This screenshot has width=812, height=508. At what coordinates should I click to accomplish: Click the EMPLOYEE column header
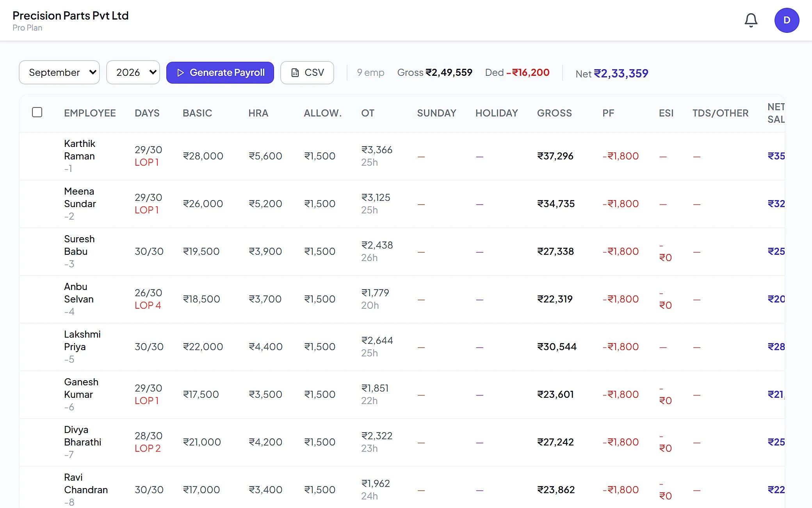90,113
